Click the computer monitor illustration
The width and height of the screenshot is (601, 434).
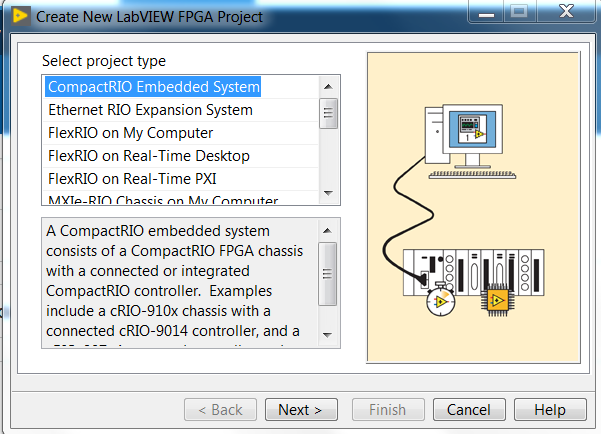[472, 136]
